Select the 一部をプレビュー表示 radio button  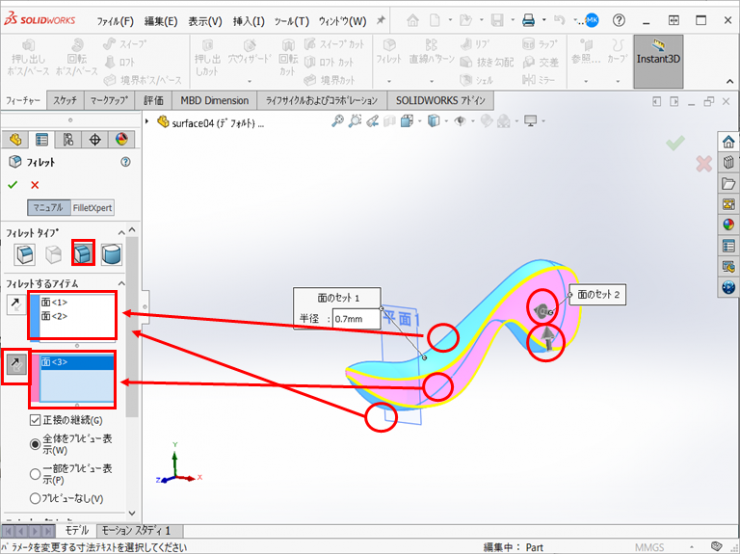click(36, 474)
